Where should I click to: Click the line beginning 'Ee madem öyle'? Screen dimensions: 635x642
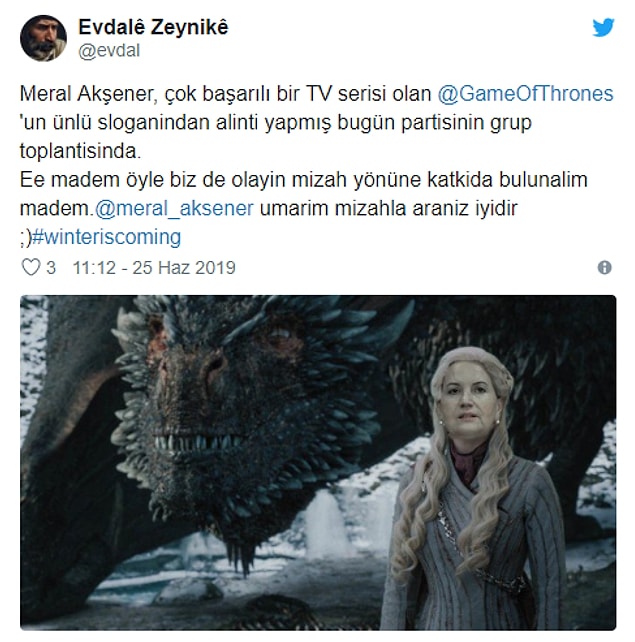(303, 180)
